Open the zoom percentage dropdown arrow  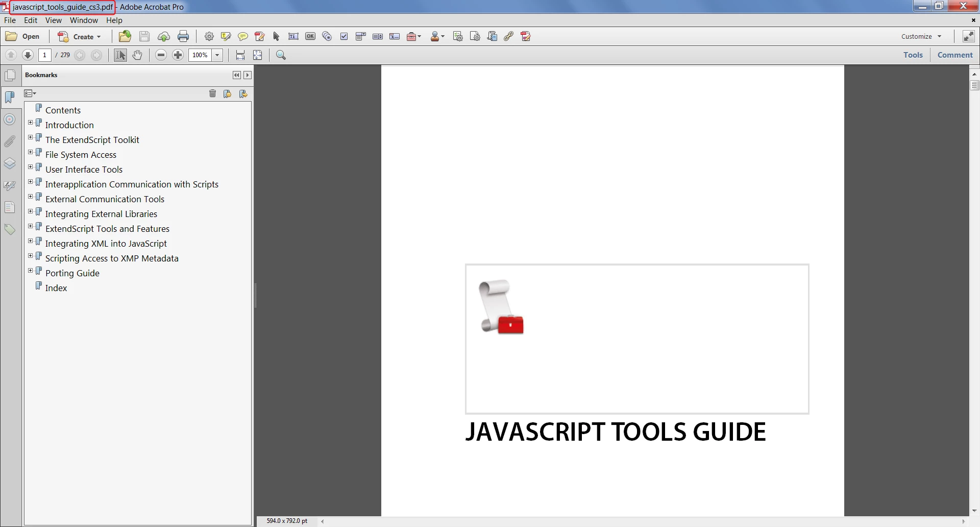(x=217, y=55)
